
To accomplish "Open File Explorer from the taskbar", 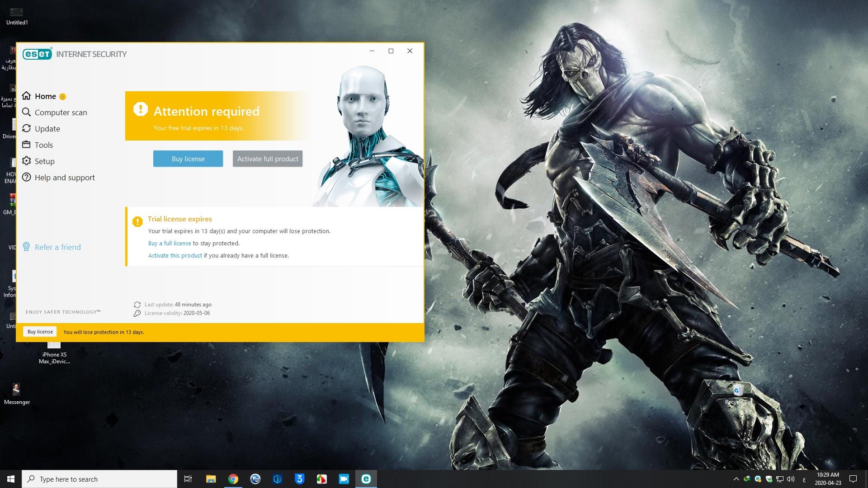I will tap(211, 479).
